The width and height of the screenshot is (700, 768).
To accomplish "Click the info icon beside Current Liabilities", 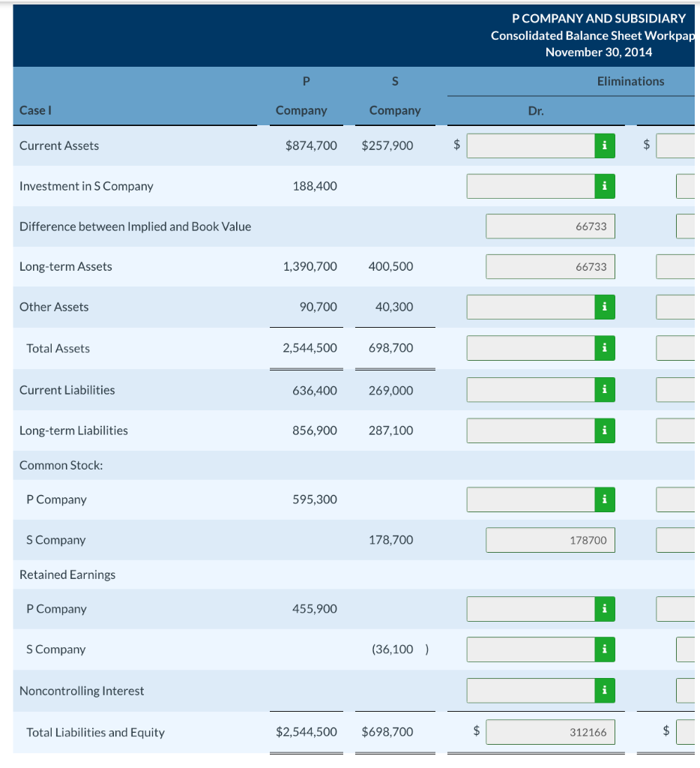I will (x=605, y=389).
